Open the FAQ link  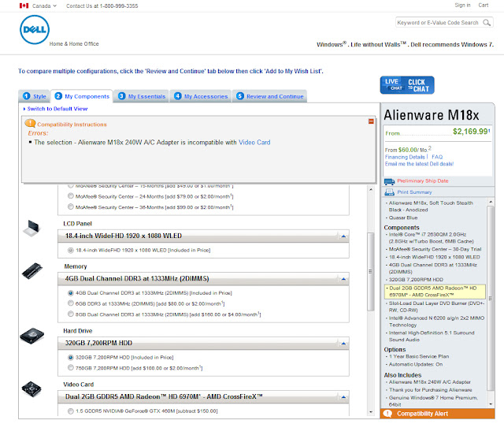(437, 157)
